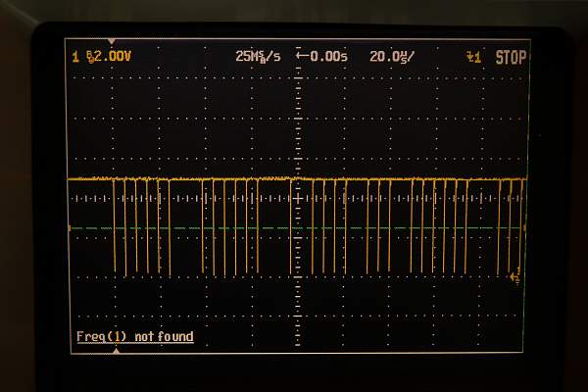The width and height of the screenshot is (588, 392).
Task: Select the 0.00s time delay value
Action: pyautogui.click(x=330, y=57)
